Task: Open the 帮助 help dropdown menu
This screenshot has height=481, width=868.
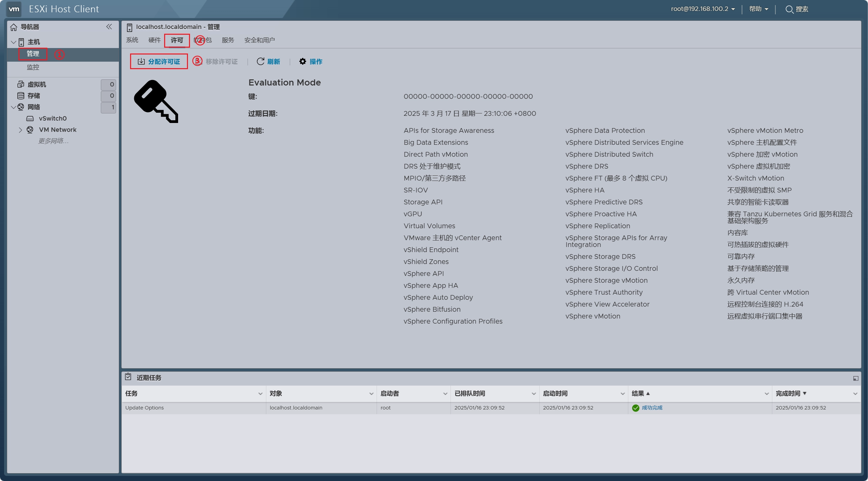Action: click(x=758, y=9)
